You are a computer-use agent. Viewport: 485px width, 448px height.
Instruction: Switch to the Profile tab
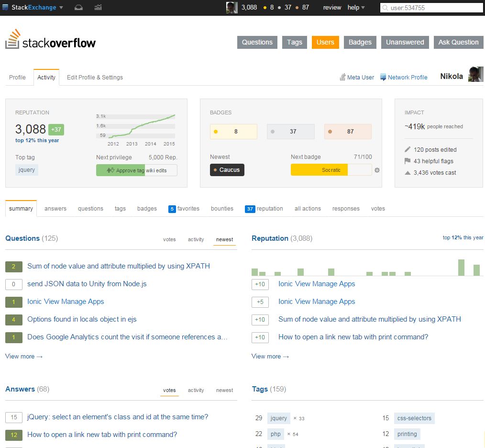click(17, 78)
